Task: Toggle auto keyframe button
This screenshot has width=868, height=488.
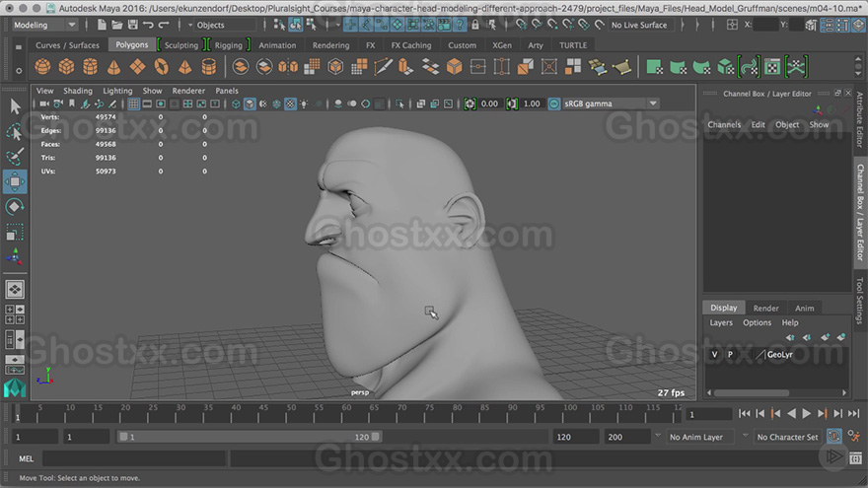Action: (834, 437)
